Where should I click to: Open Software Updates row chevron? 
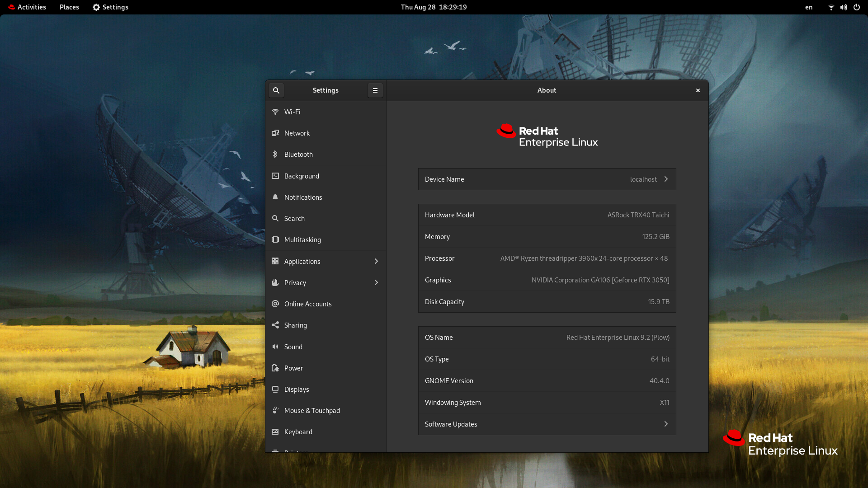pos(665,424)
